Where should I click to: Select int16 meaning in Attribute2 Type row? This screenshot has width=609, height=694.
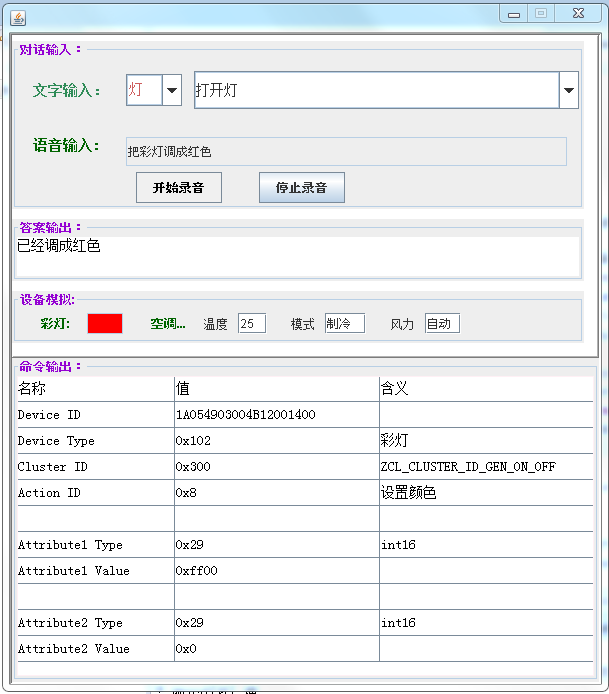[x=486, y=623]
